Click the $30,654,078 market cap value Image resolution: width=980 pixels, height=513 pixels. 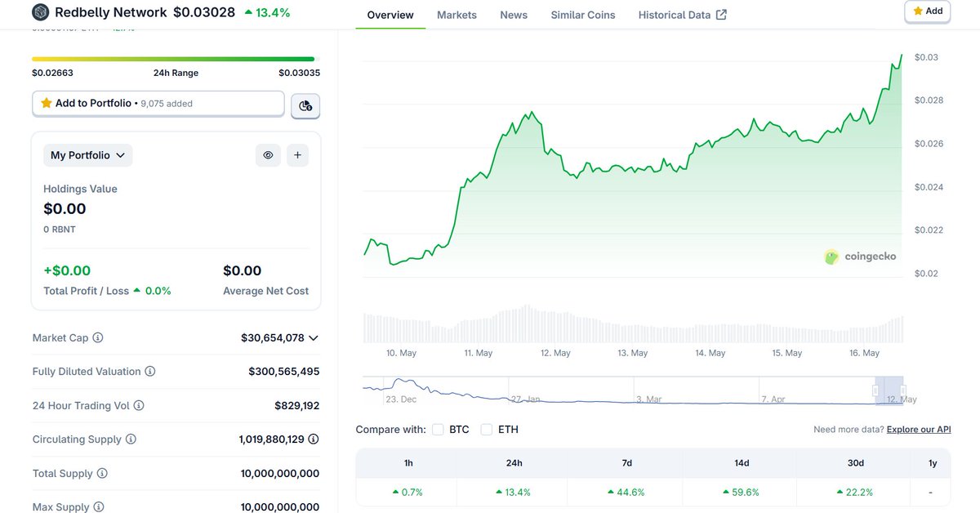[x=273, y=337]
